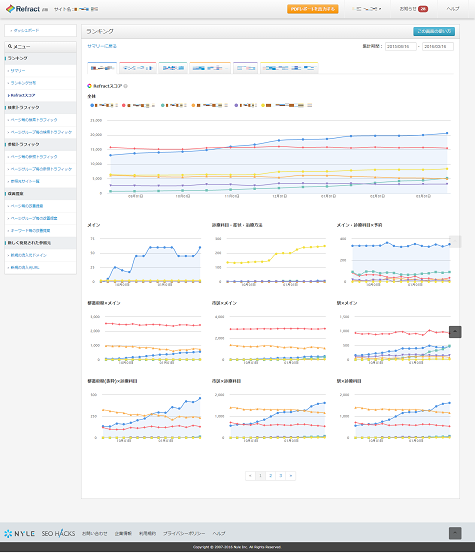Image resolution: width=475 pixels, height=553 pixels.
Task: Switch to the teal-topped third tab
Action: (173, 68)
